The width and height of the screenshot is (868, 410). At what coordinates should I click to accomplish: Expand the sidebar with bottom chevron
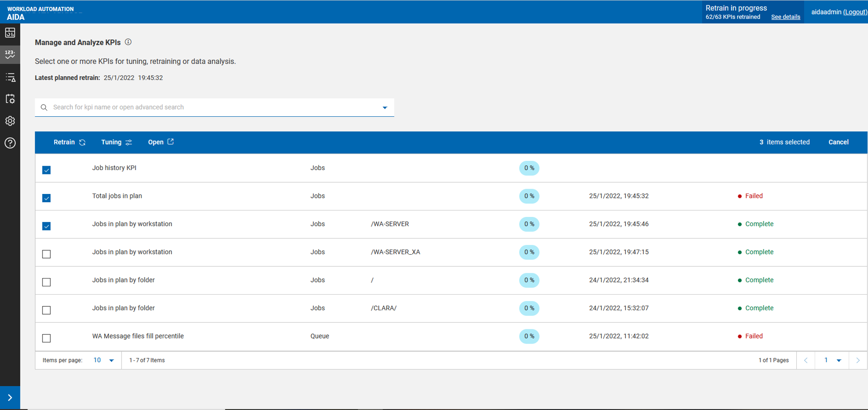(x=10, y=398)
